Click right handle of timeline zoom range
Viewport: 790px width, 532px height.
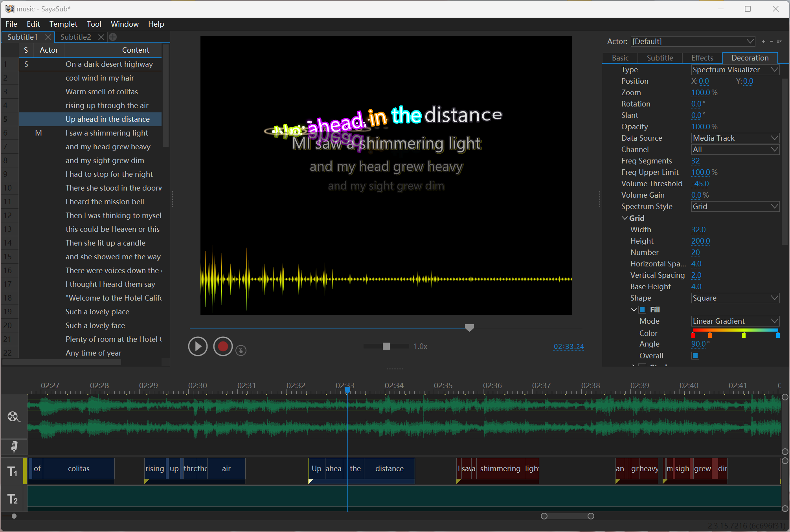(x=591, y=516)
